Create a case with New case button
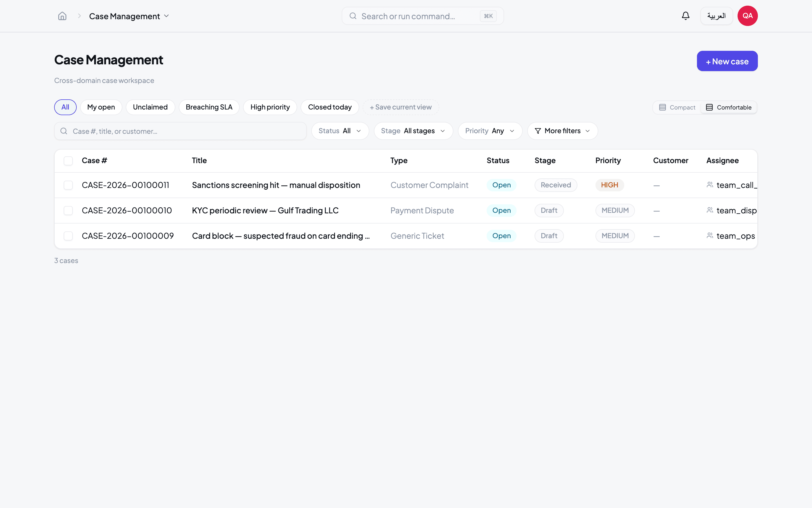The image size is (812, 508). (x=727, y=61)
